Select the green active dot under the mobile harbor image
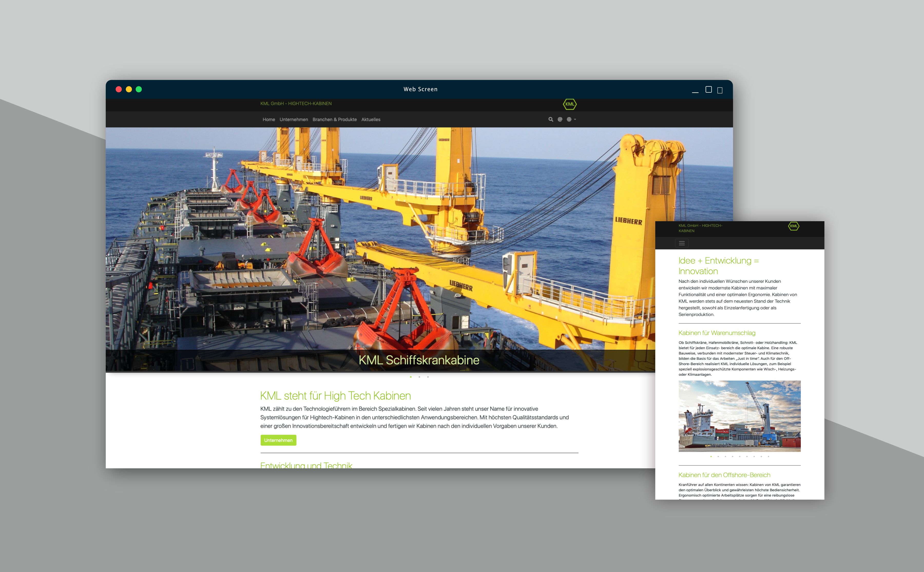Viewport: 924px width, 572px height. point(711,456)
